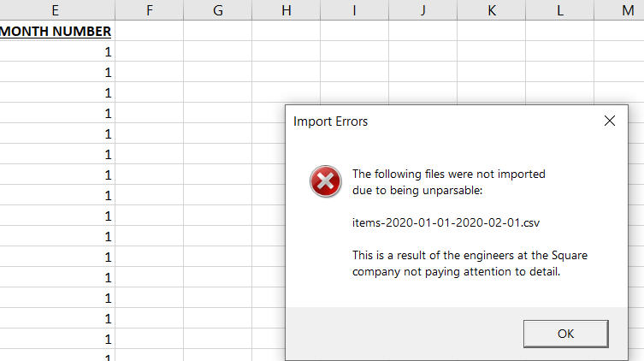Click the Import Errors title bar
644x361 pixels.
point(428,121)
